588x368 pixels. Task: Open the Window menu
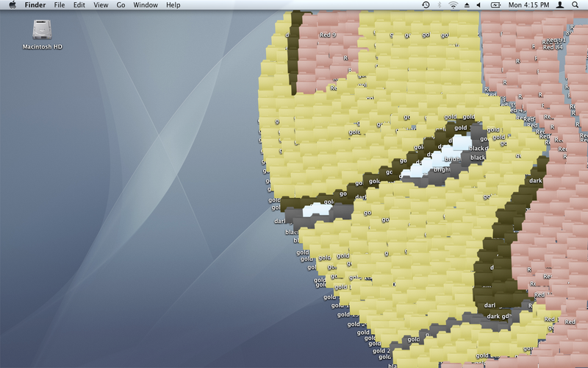click(146, 5)
